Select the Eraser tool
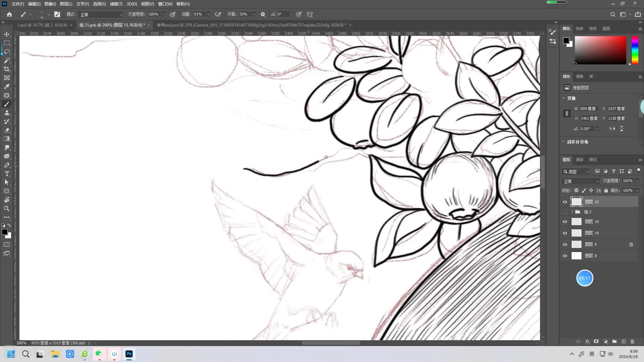This screenshot has height=362, width=644. [7, 130]
